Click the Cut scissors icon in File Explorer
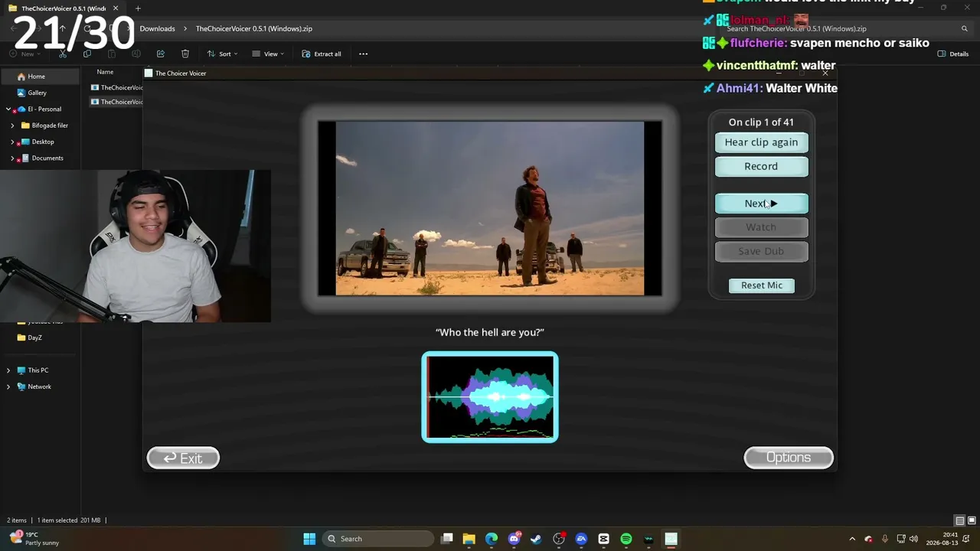Viewport: 980px width, 551px height. (x=63, y=54)
